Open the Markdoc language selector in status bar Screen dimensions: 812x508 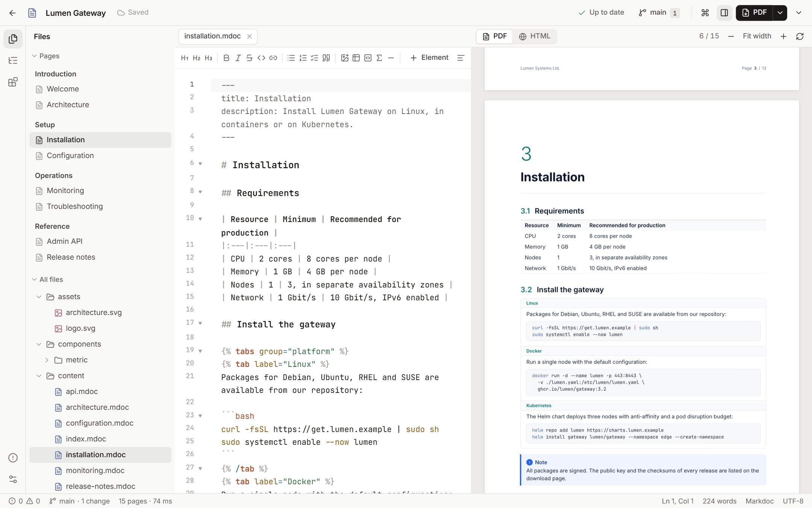tap(759, 501)
